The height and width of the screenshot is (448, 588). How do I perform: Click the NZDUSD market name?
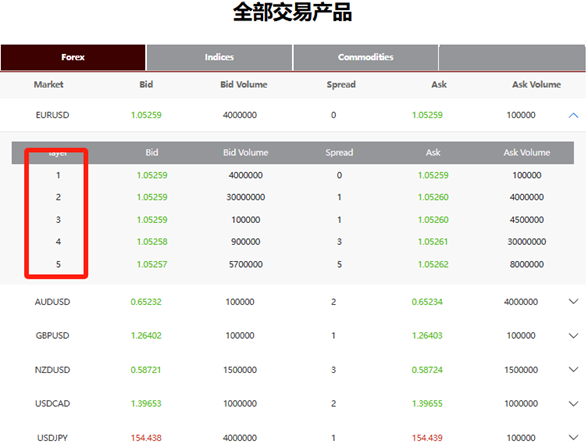tap(52, 370)
